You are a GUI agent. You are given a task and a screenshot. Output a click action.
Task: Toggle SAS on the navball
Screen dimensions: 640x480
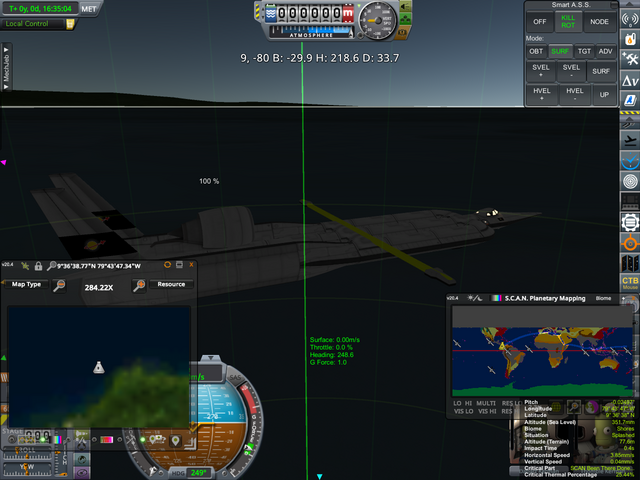(236, 378)
